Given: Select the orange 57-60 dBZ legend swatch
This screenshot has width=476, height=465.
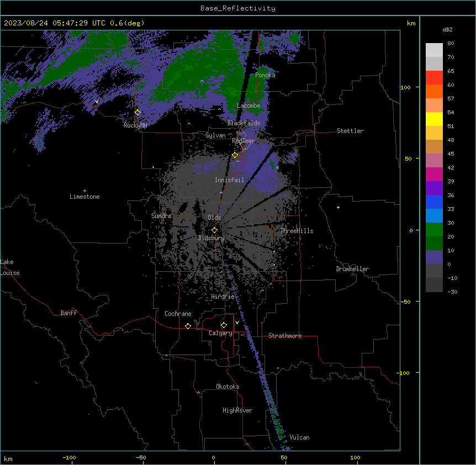Looking at the screenshot, I should pos(434,91).
